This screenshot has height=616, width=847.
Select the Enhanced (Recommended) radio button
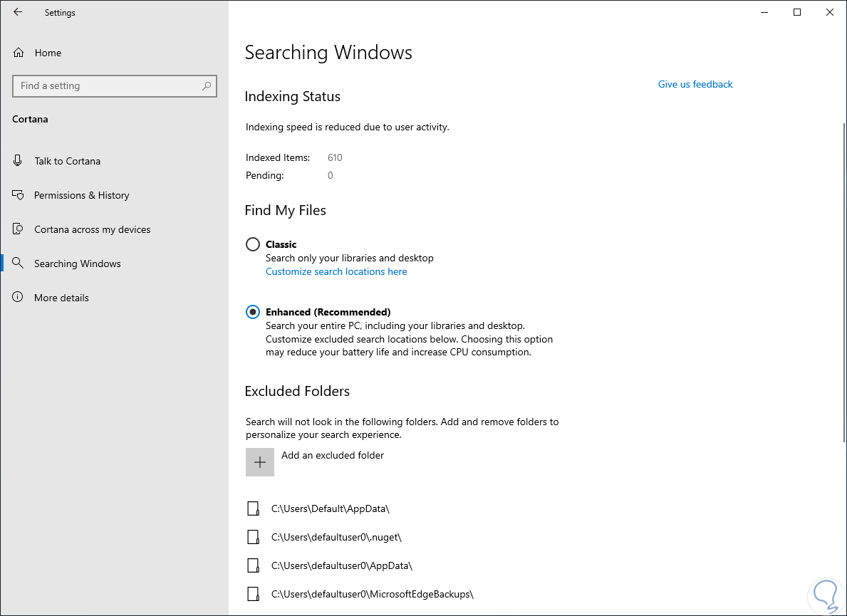pyautogui.click(x=253, y=312)
